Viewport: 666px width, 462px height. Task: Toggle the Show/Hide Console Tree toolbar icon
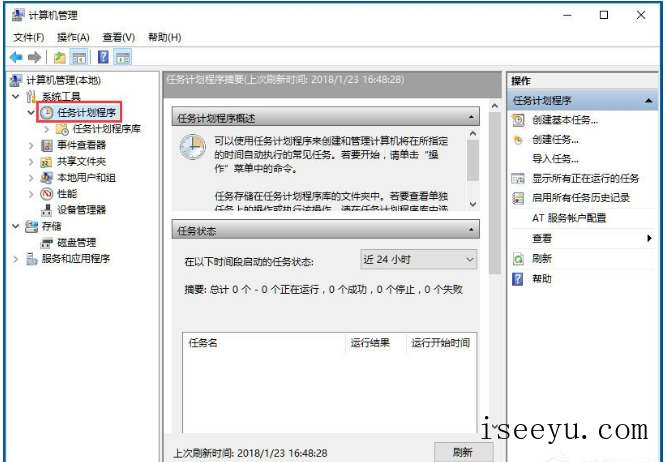pyautogui.click(x=79, y=57)
